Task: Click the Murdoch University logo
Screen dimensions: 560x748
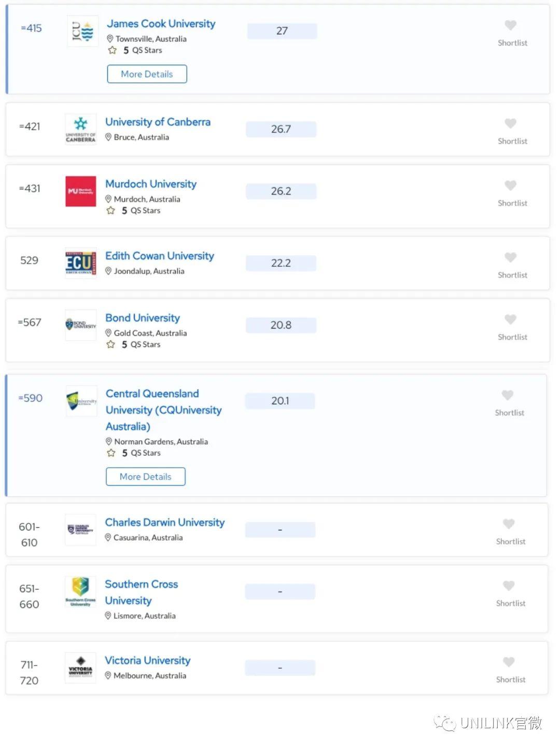Action: click(x=80, y=192)
